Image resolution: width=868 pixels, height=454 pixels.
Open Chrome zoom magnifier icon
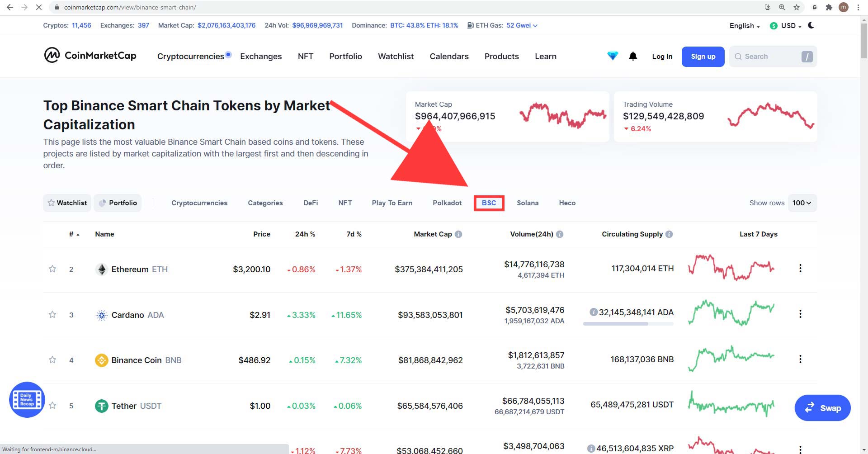[x=782, y=7]
